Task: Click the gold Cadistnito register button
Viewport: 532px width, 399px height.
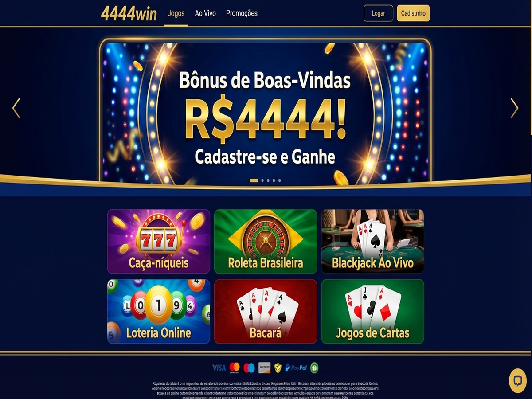Action: click(x=413, y=13)
